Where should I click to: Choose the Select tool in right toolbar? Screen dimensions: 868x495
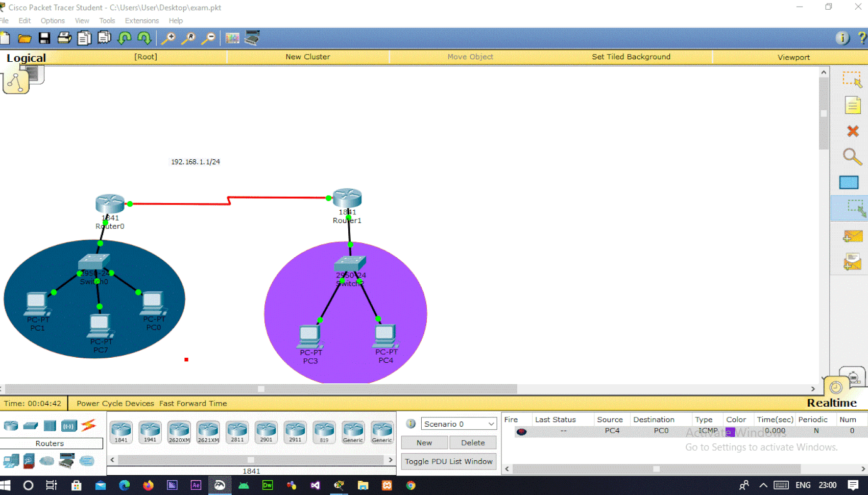point(852,80)
